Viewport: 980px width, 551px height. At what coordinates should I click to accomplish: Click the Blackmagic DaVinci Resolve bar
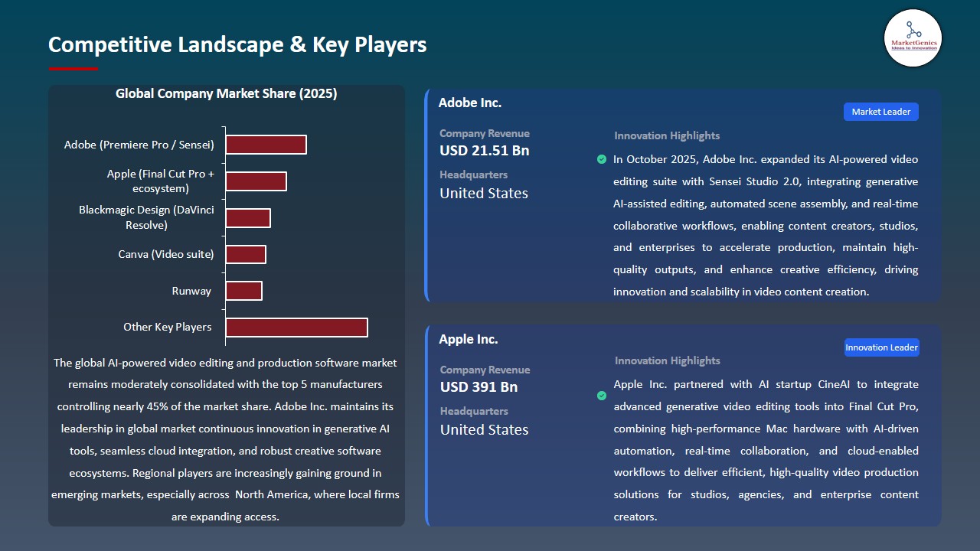click(247, 217)
